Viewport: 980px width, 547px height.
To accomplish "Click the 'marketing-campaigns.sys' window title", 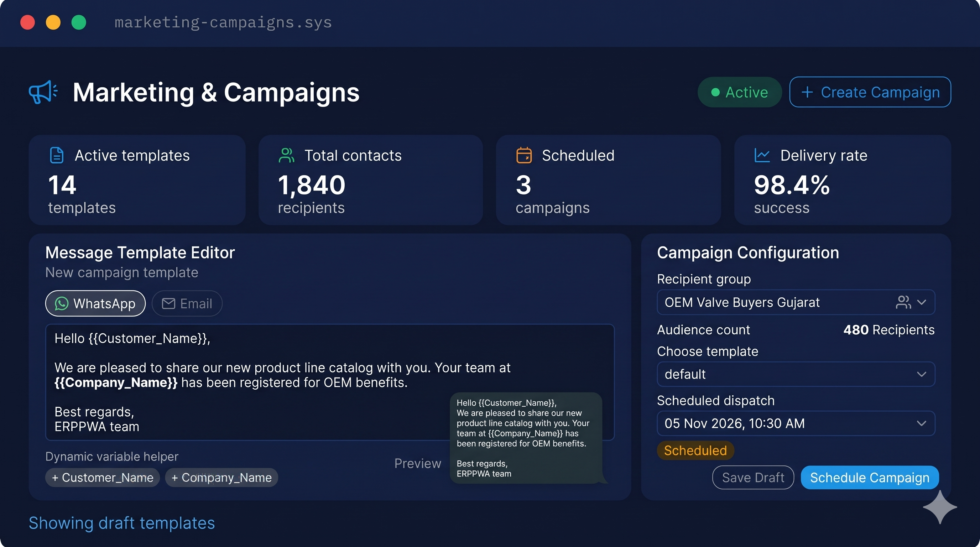I will tap(223, 22).
